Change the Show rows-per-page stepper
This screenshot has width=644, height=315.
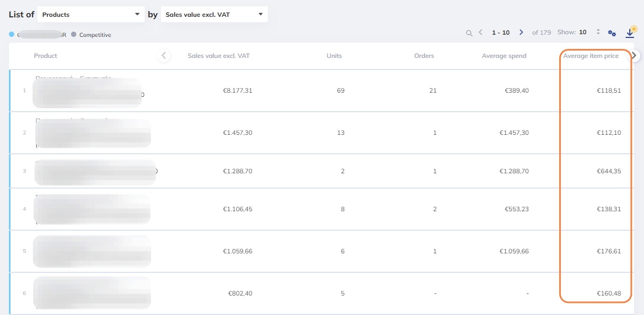point(598,32)
